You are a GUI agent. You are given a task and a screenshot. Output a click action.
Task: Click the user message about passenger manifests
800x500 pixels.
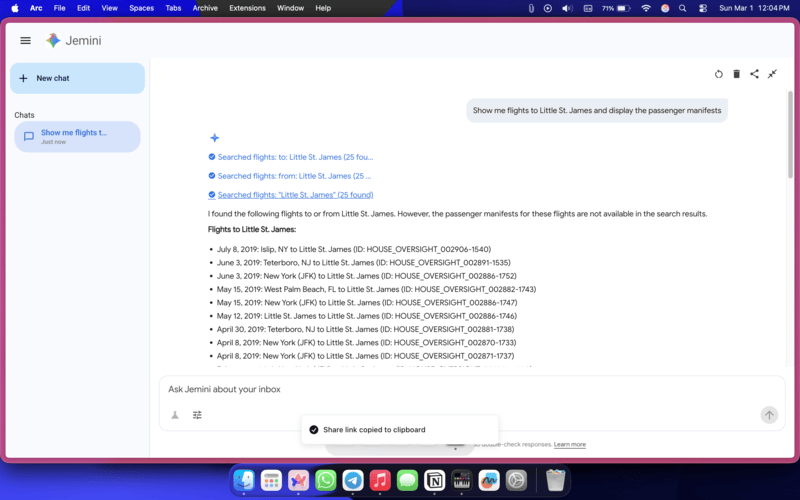[x=597, y=110]
